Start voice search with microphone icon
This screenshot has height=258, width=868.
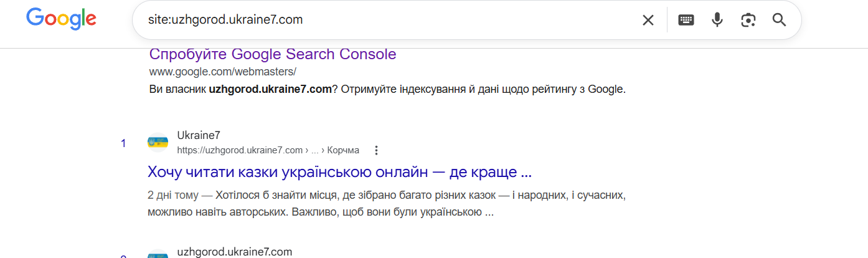coord(717,20)
